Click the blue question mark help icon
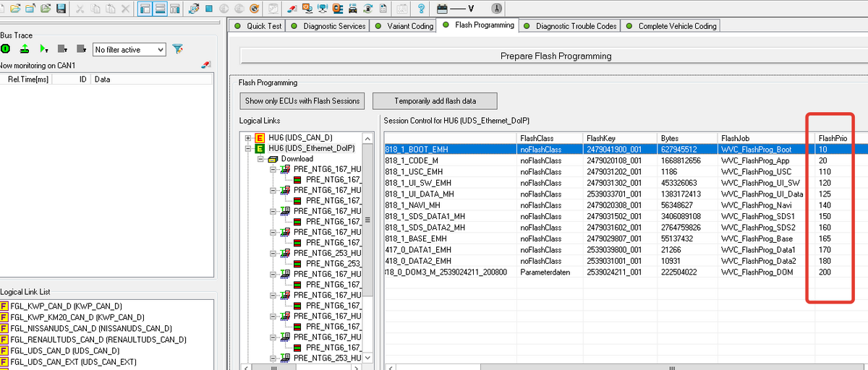868x370 pixels. [x=421, y=9]
